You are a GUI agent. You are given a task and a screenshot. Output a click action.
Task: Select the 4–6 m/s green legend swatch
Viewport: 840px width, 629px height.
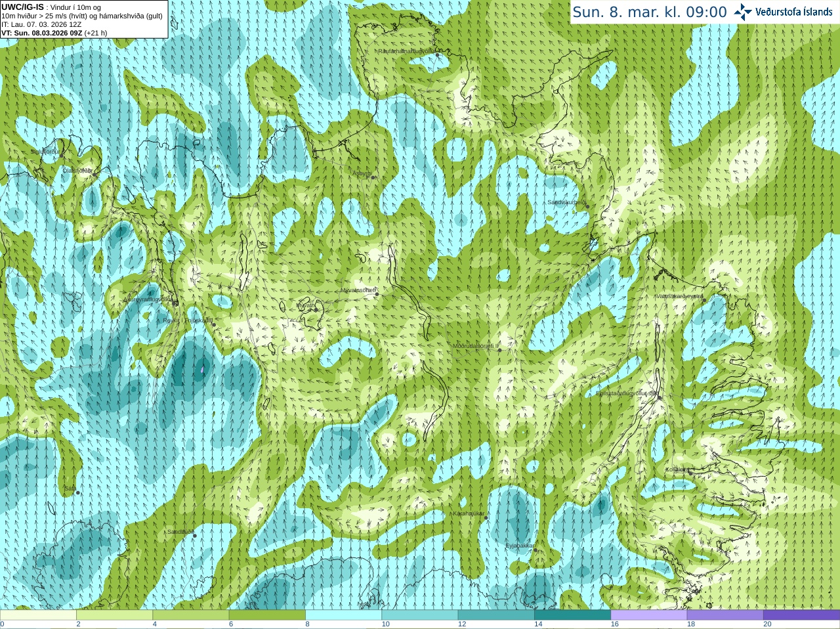tap(191, 615)
